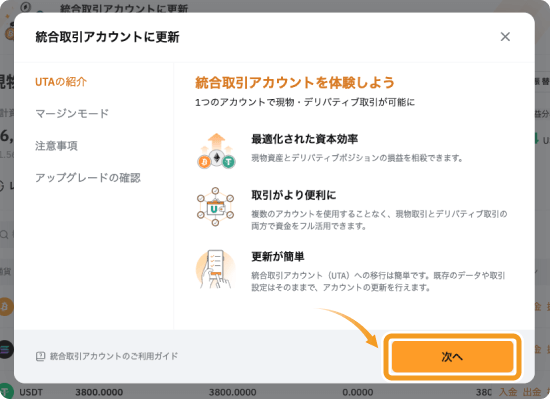Click 出金 in the background USDT row
This screenshot has width=550, height=399.
coord(532,392)
